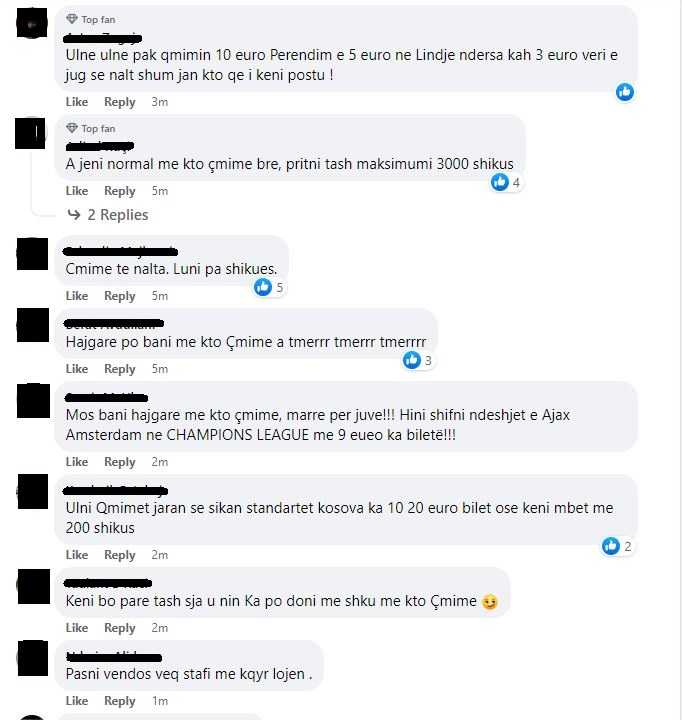The width and height of the screenshot is (682, 720).
Task: Reply to the Ajax Amsterdam comment
Action: 119,462
